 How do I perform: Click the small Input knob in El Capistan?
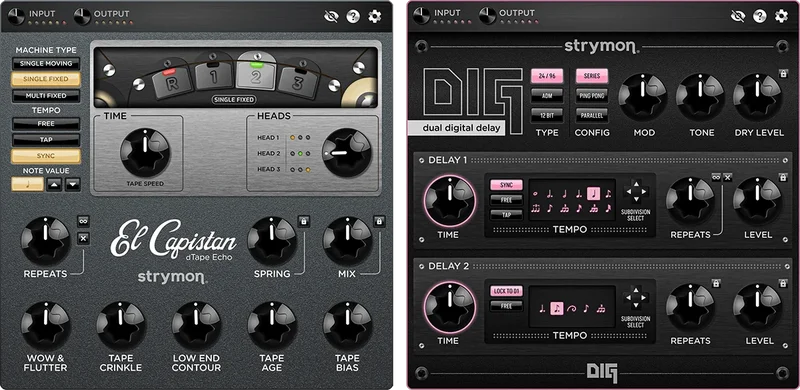[16, 16]
